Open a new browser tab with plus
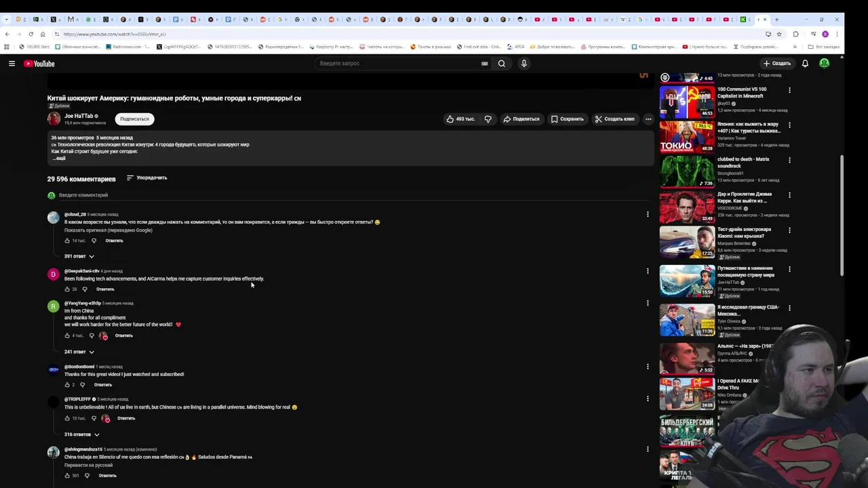 (776, 20)
